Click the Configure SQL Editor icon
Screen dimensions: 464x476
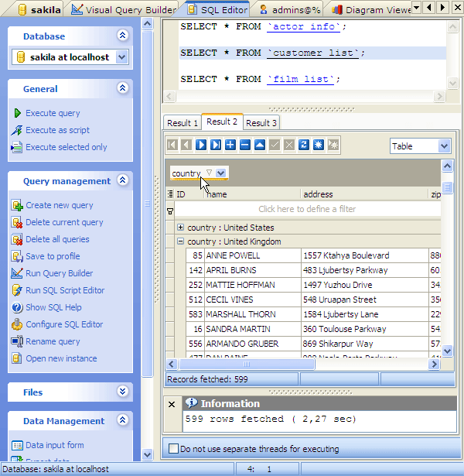[x=17, y=324]
